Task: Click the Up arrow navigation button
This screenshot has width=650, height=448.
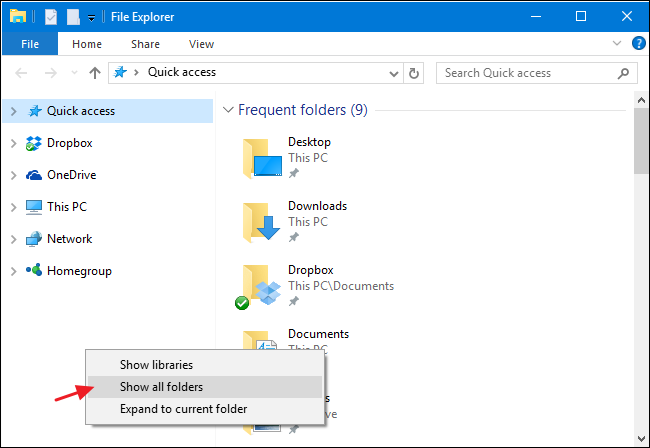Action: click(x=95, y=72)
